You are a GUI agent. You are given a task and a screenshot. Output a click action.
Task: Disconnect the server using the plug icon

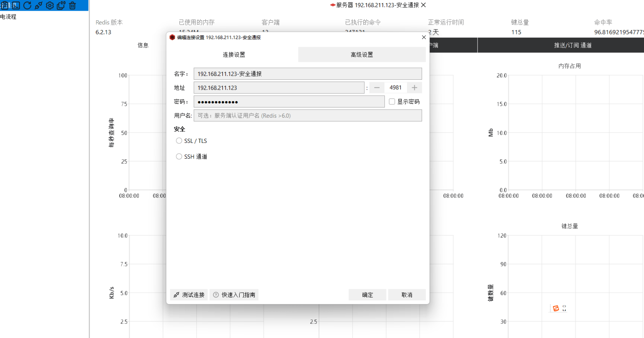pyautogui.click(x=39, y=5)
